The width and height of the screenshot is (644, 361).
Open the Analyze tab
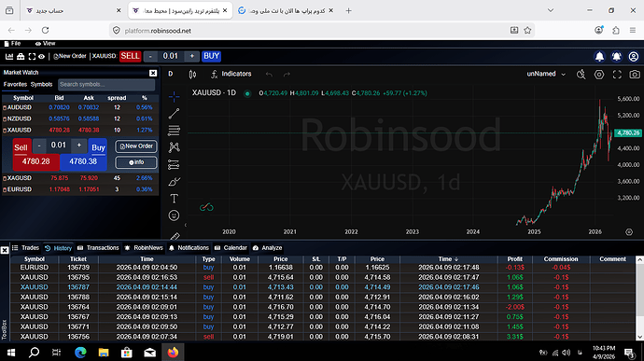[267, 248]
